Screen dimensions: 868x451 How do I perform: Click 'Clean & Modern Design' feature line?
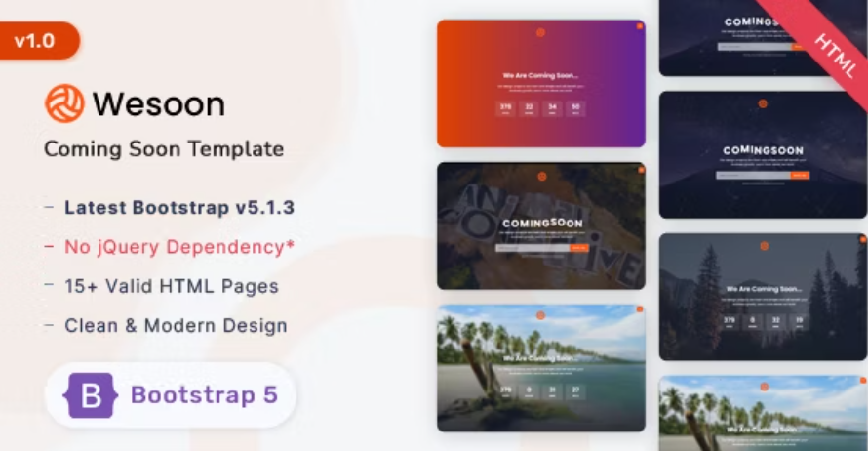[x=176, y=325]
